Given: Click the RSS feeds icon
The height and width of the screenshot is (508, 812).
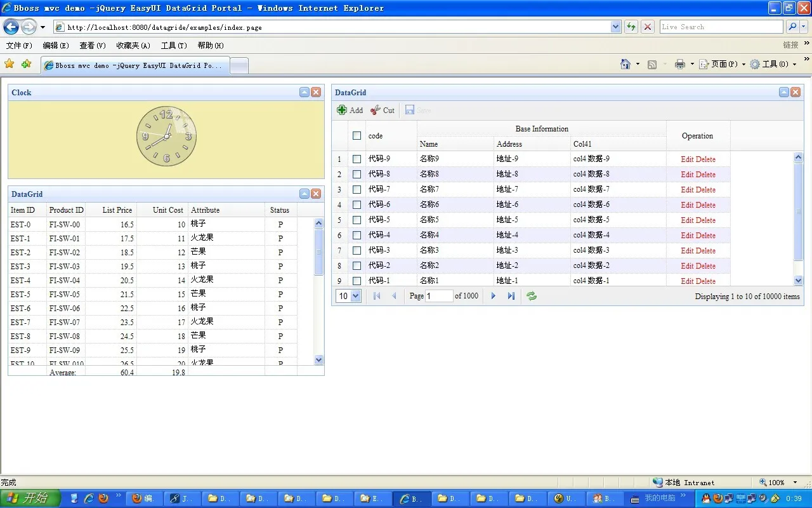Looking at the screenshot, I should coord(652,64).
